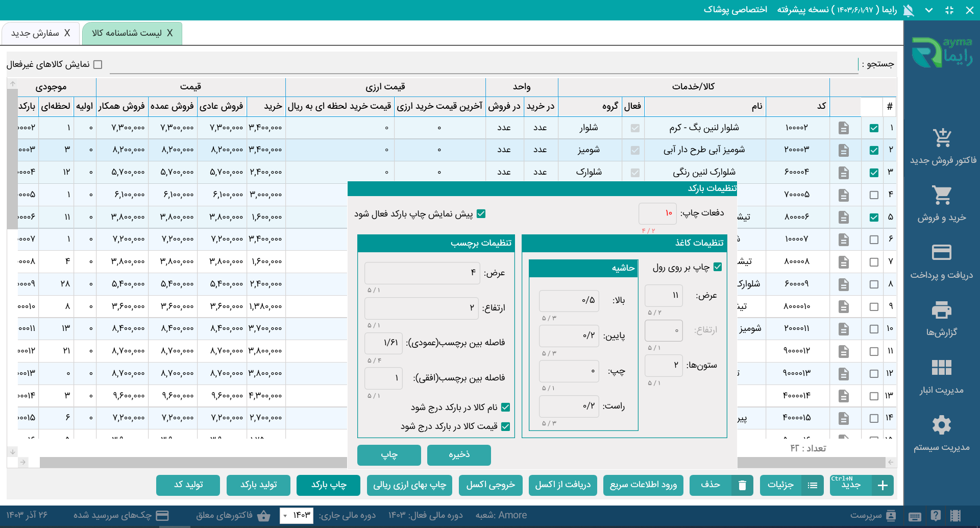
Task: Click حاشیه بالا margin field
Action: [569, 301]
